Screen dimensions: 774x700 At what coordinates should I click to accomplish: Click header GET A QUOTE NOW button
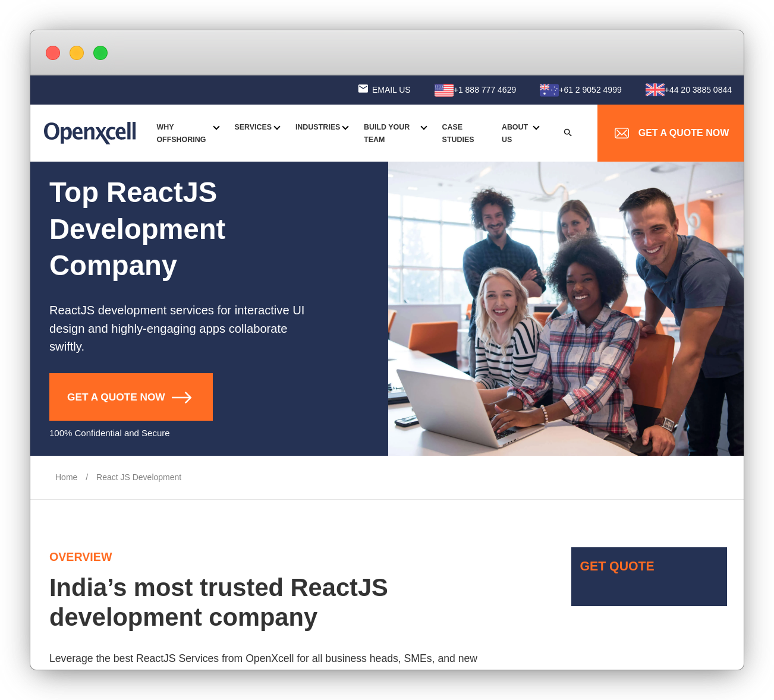point(671,133)
